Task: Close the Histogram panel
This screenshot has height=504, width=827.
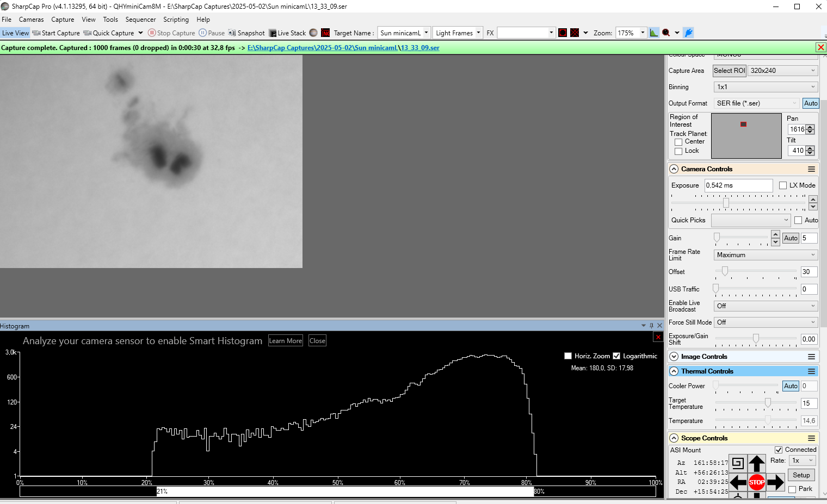Action: point(660,326)
